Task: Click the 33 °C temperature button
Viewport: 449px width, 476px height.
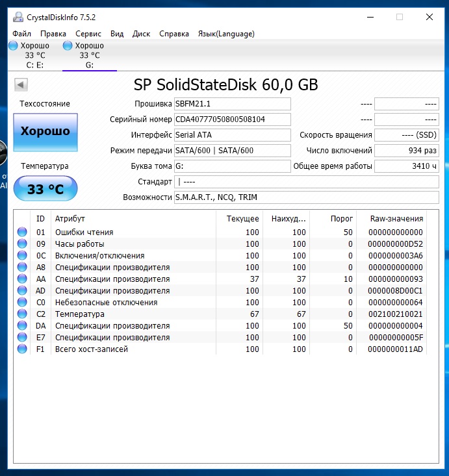Action: pos(45,189)
